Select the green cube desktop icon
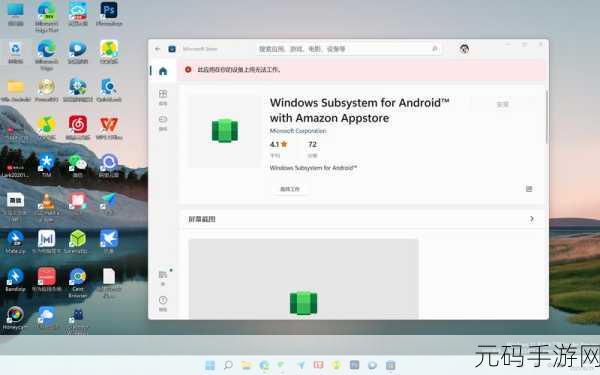This screenshot has height=375, width=600. 78,242
